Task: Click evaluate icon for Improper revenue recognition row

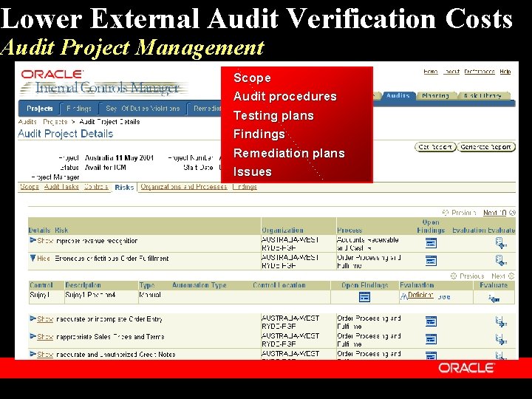Action: click(501, 243)
